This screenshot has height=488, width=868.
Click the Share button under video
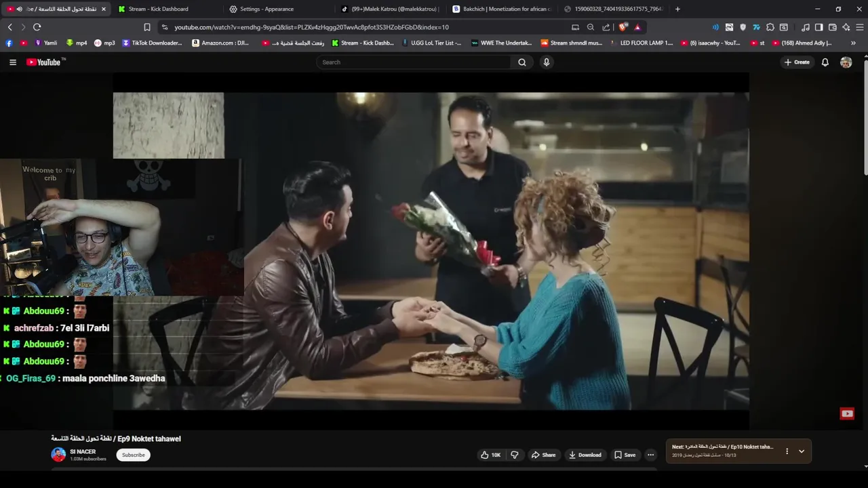(x=543, y=455)
